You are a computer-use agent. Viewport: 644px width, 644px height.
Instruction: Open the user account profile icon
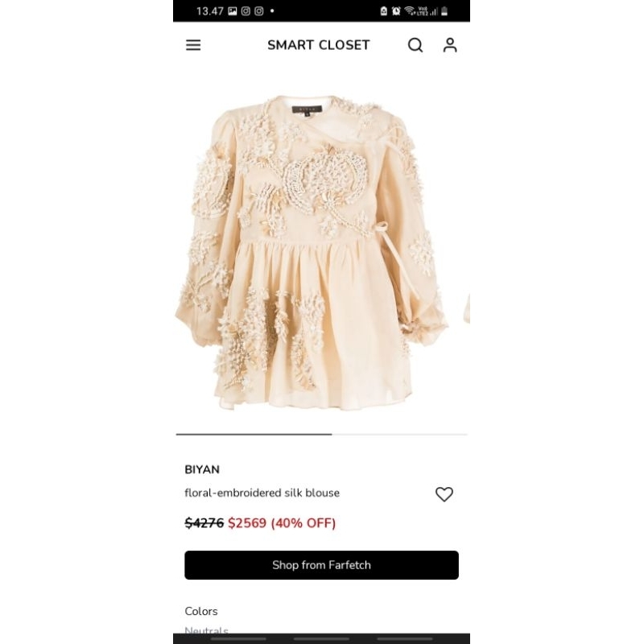click(x=450, y=45)
